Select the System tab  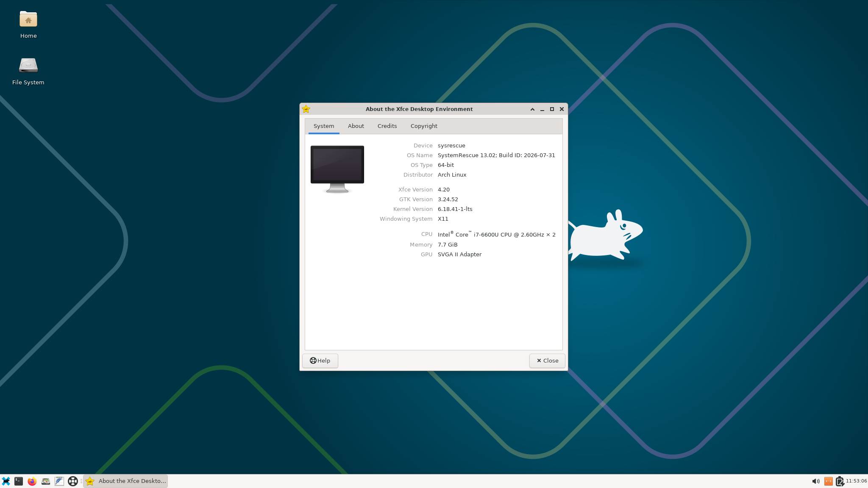(324, 126)
